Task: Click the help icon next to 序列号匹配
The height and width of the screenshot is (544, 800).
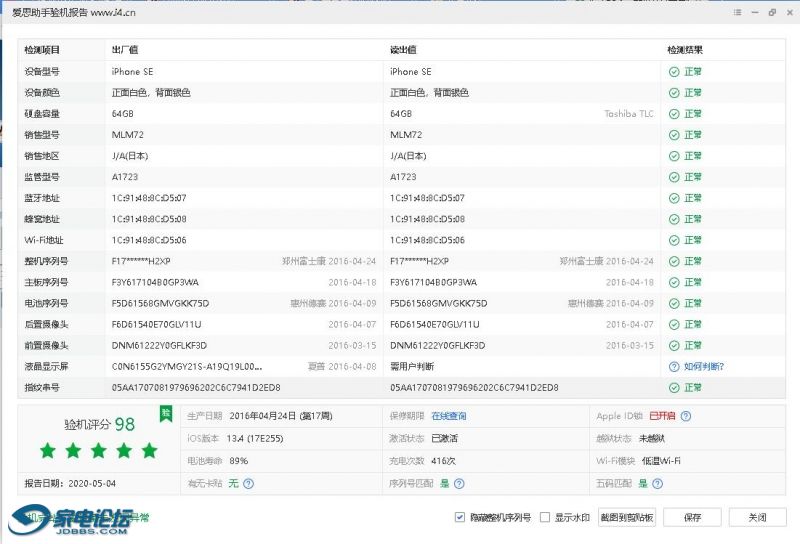Action: click(x=459, y=483)
